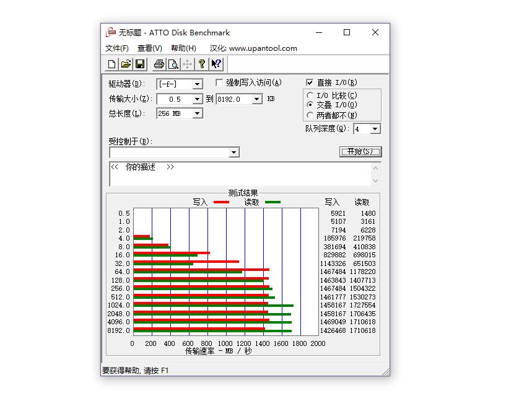Viewport: 532px width, 398px height.
Task: Activate the context help arrow icon
Action: [x=216, y=64]
